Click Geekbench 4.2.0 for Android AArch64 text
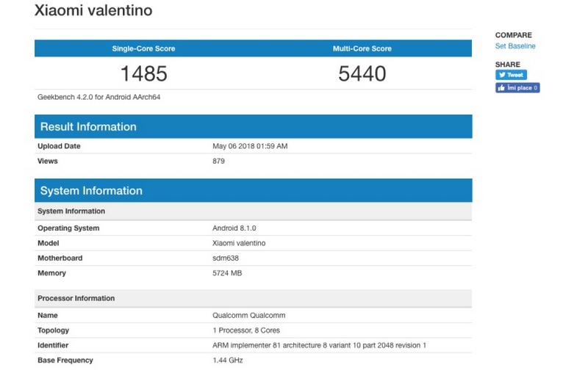 click(x=98, y=97)
